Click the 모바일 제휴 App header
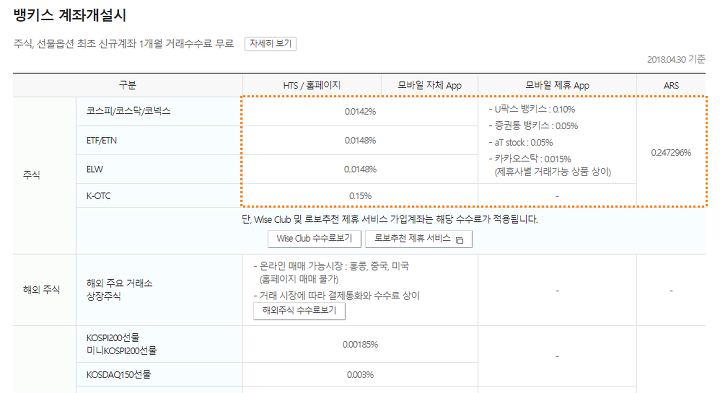 (557, 85)
